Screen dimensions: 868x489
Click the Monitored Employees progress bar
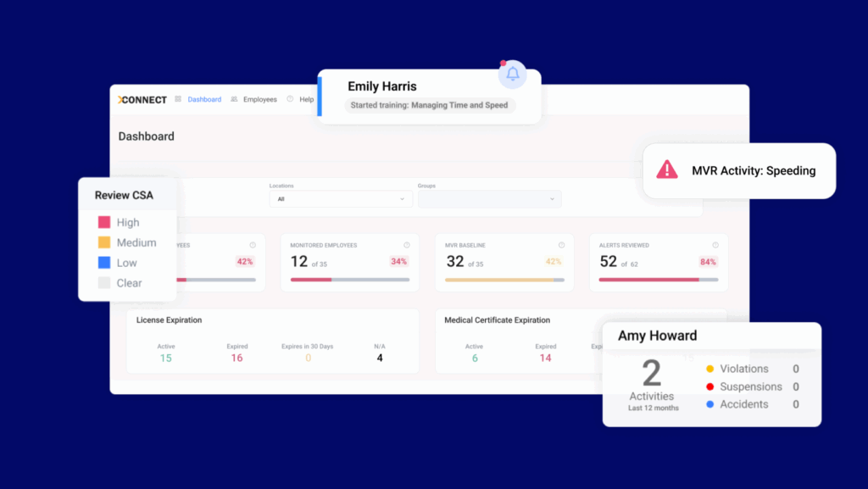350,280
